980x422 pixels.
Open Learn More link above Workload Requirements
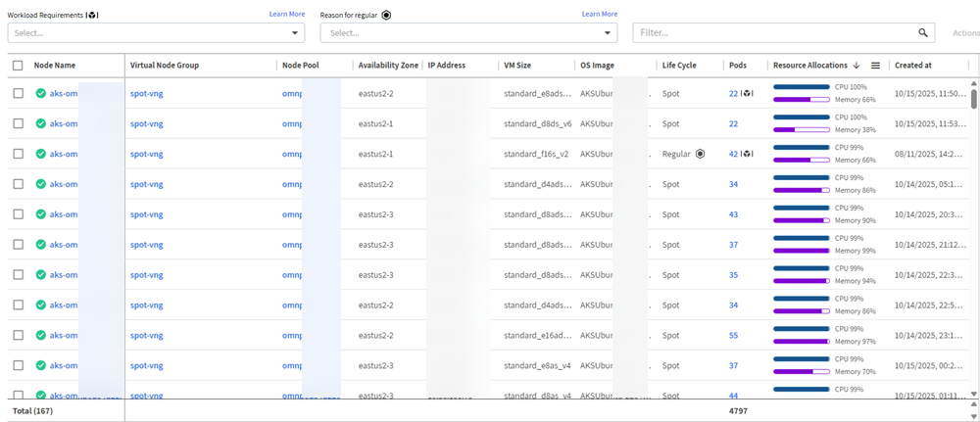point(287,14)
